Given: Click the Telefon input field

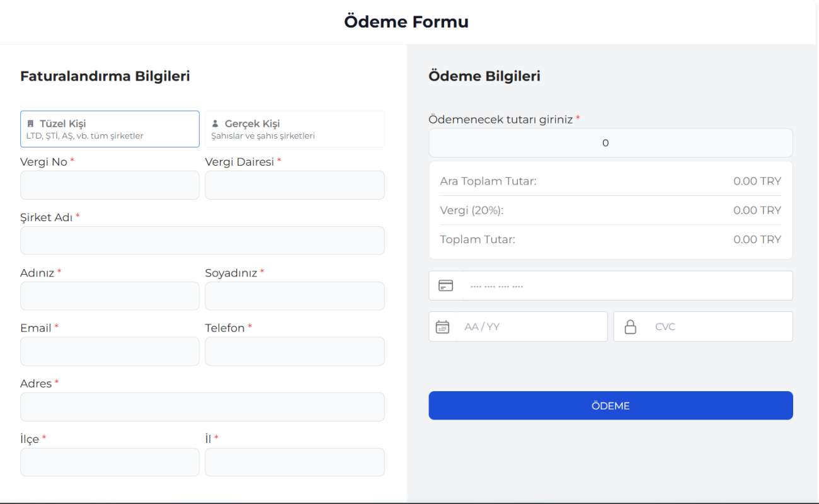Looking at the screenshot, I should click(x=294, y=352).
